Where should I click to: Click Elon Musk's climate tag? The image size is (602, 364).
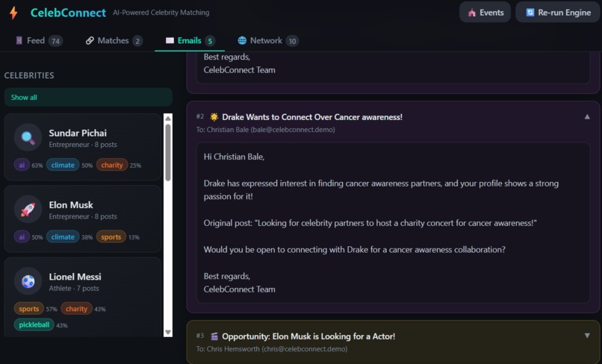pos(63,237)
